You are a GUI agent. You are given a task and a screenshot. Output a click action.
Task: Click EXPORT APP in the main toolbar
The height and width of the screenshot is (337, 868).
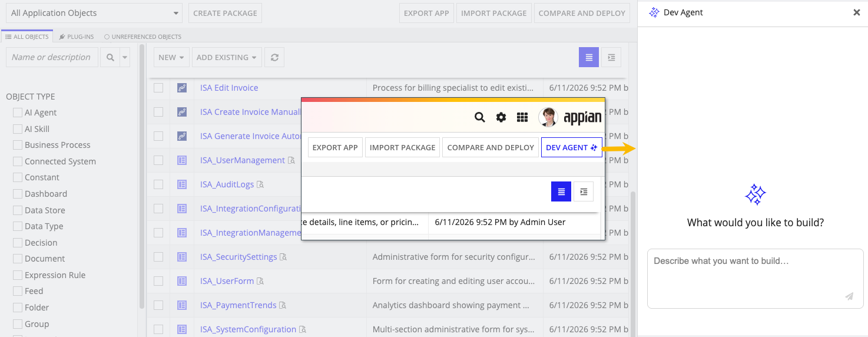pos(426,13)
